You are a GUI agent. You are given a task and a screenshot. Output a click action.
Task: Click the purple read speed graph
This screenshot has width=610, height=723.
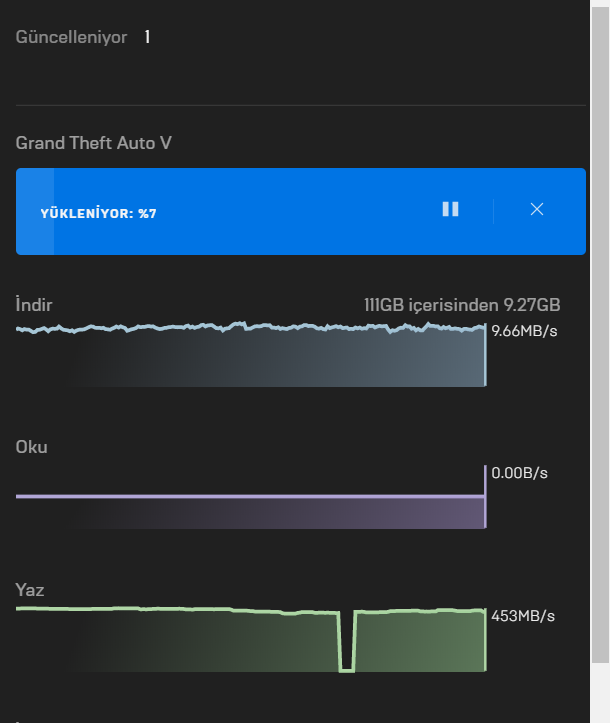pyautogui.click(x=250, y=512)
